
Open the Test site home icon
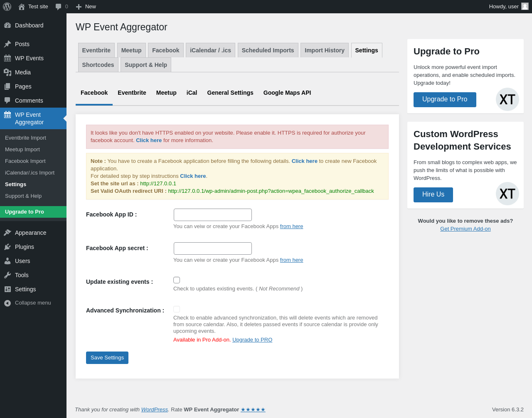pyautogui.click(x=22, y=7)
